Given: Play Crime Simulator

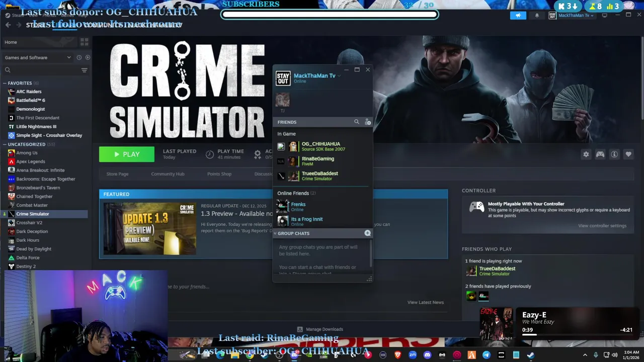Looking at the screenshot, I should coord(127,154).
